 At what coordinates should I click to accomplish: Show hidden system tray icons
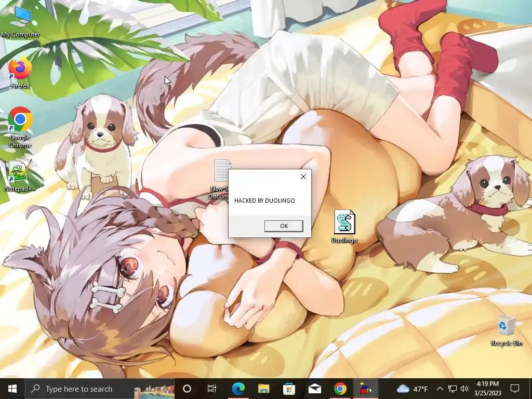click(x=440, y=389)
